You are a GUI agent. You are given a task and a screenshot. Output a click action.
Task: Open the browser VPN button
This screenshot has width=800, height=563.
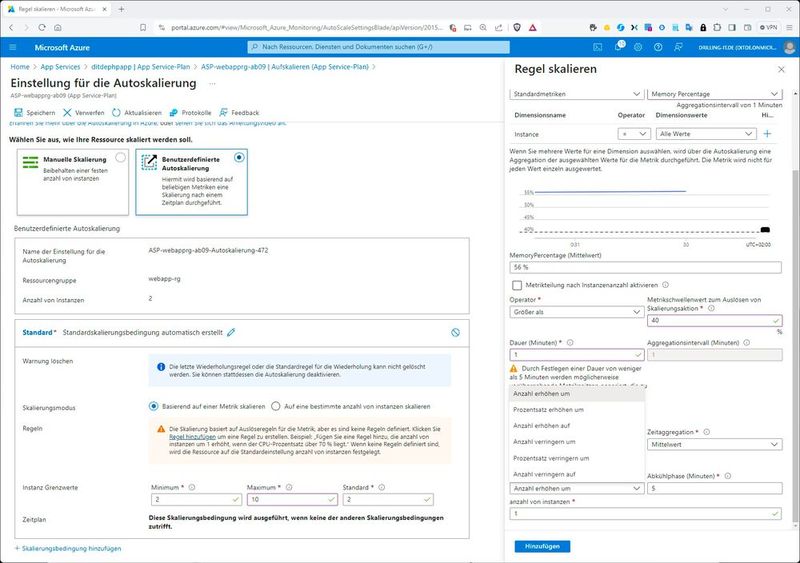(768, 28)
